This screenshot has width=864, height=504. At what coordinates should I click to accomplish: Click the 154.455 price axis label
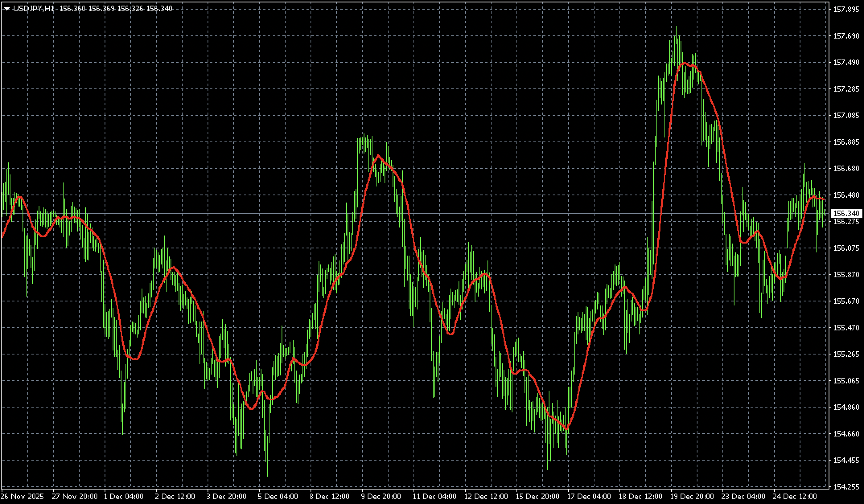[x=846, y=460]
